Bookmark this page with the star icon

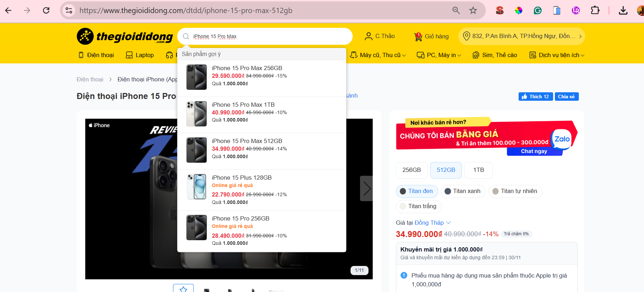pyautogui.click(x=473, y=11)
